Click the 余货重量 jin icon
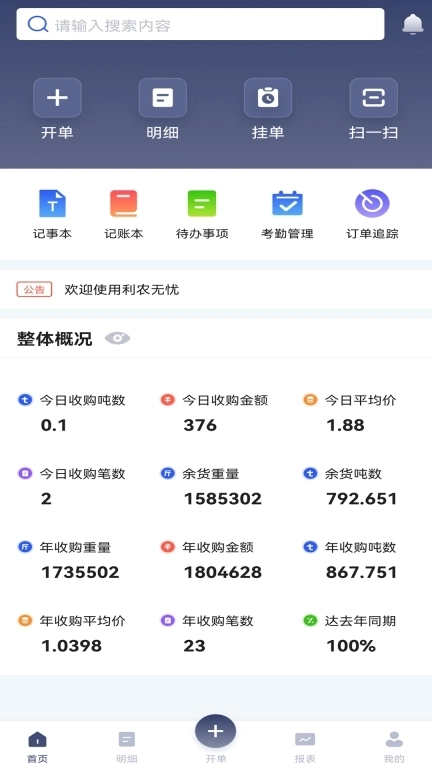Viewport: 432px width, 768px height. (x=168, y=474)
